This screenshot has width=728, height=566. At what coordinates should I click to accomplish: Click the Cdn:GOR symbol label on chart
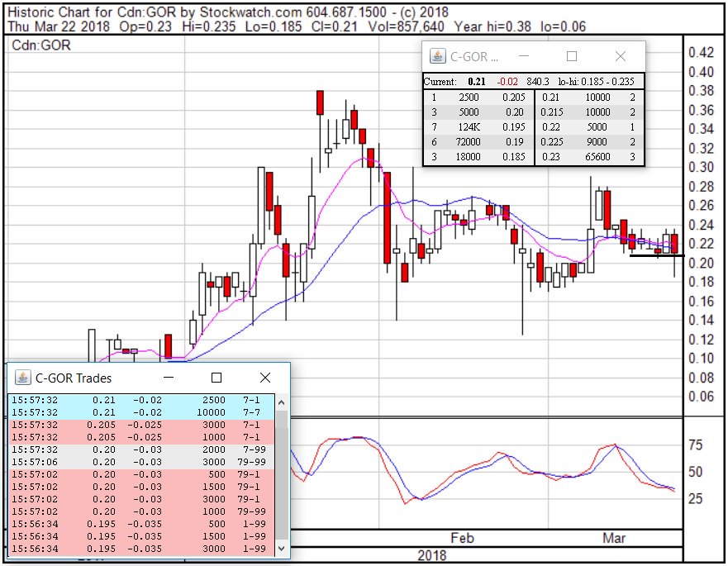(41, 45)
